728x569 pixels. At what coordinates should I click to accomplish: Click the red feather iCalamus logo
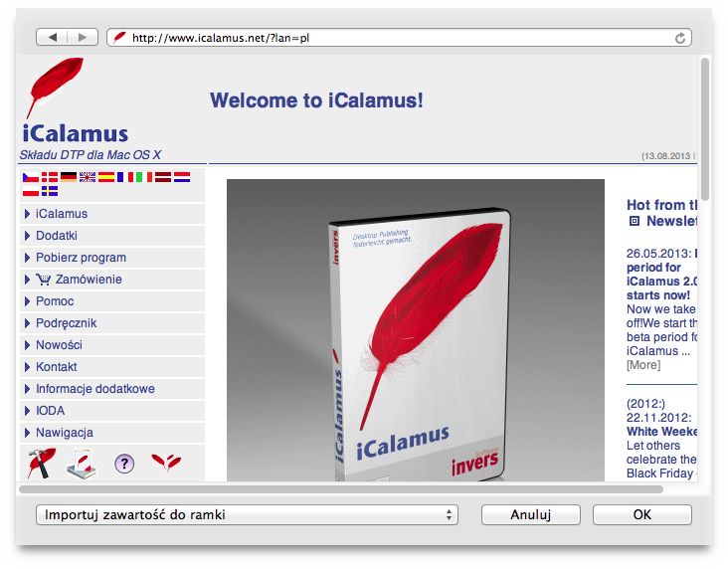click(x=55, y=87)
